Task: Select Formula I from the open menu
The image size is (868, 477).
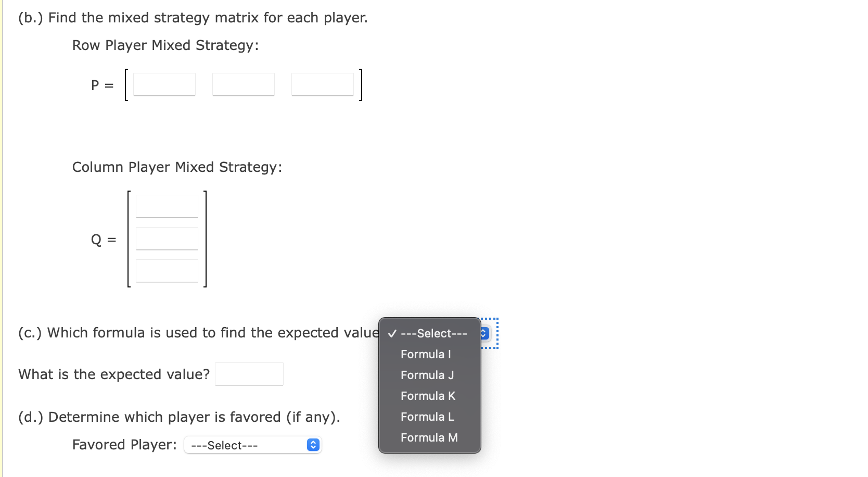Action: pos(426,354)
